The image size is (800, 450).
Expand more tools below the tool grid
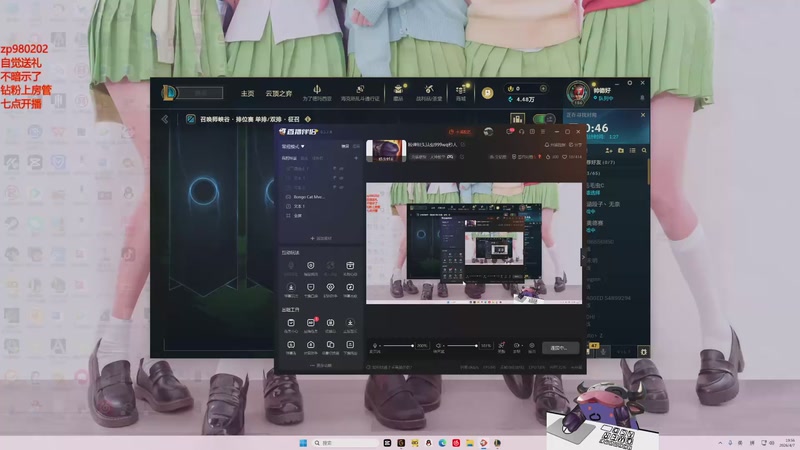point(321,365)
